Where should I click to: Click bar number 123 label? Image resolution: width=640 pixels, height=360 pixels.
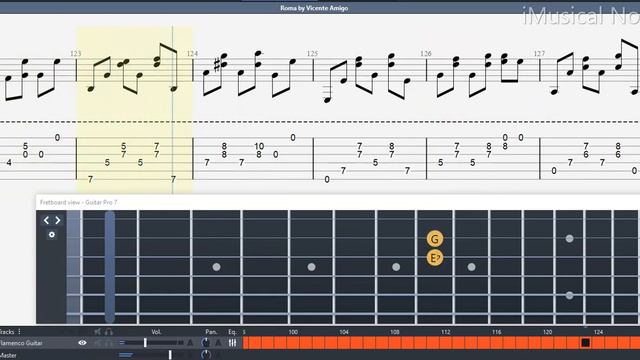tap(76, 53)
